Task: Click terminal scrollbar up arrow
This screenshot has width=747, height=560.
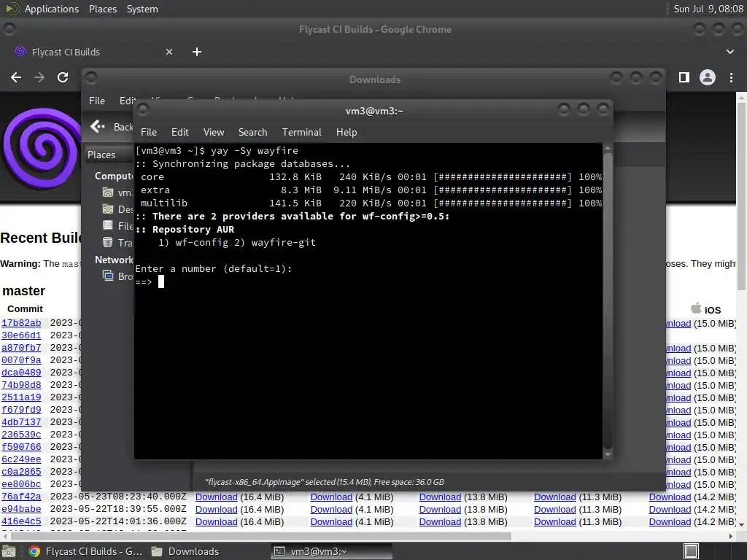Action: pyautogui.click(x=608, y=148)
